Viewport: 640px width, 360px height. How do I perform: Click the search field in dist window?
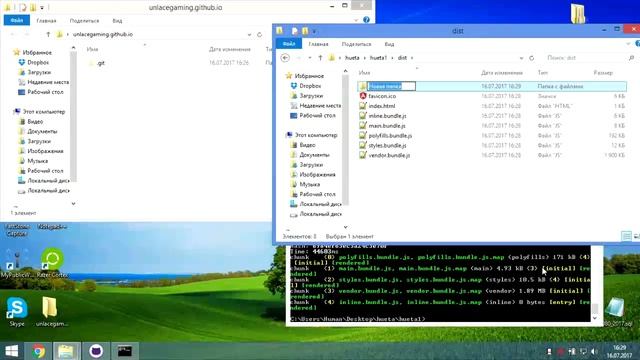point(589,58)
